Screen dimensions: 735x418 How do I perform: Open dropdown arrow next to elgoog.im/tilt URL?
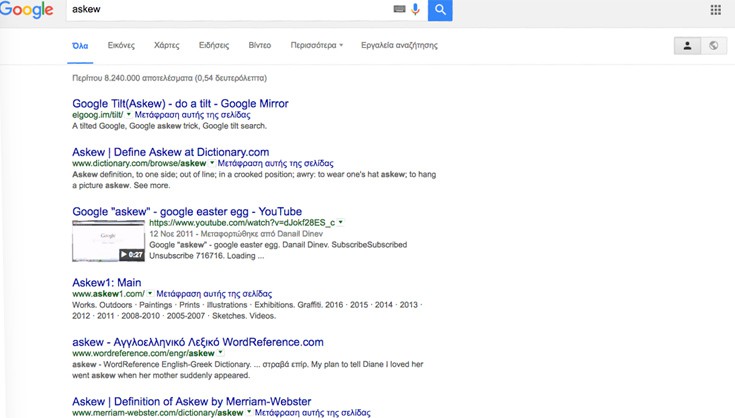click(129, 116)
